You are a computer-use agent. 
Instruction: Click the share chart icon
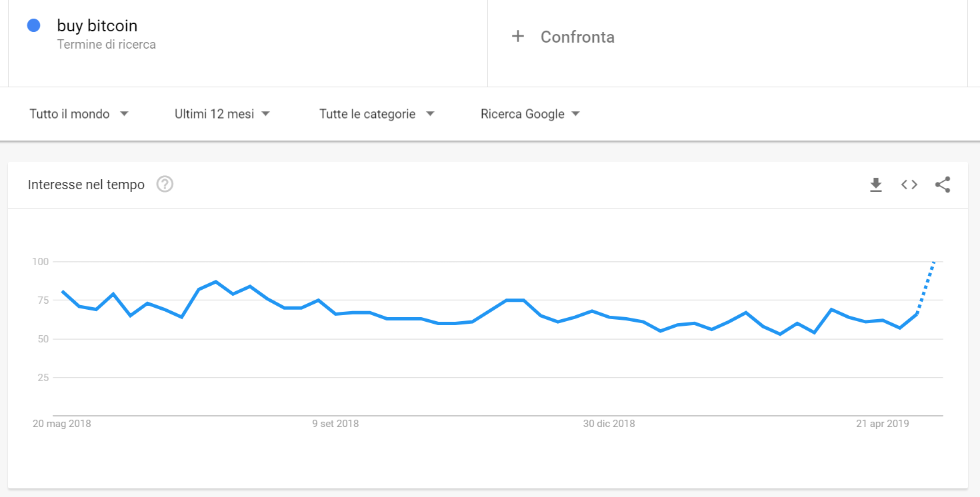click(x=943, y=185)
